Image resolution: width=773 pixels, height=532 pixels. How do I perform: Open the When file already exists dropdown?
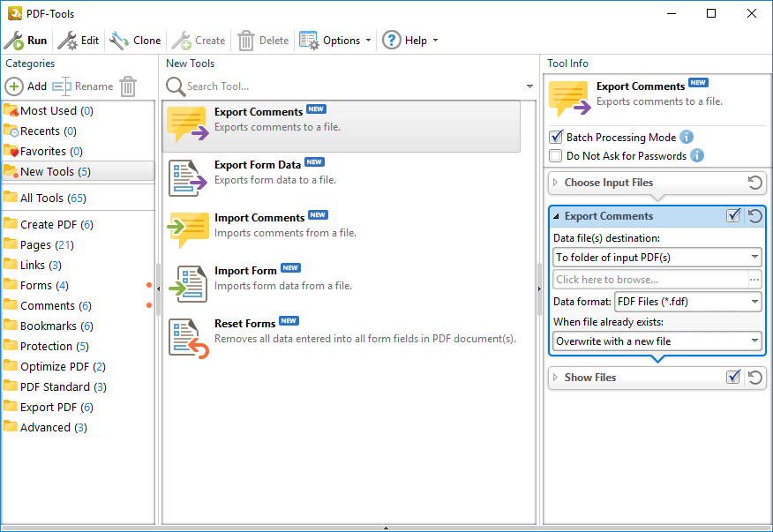(x=657, y=341)
